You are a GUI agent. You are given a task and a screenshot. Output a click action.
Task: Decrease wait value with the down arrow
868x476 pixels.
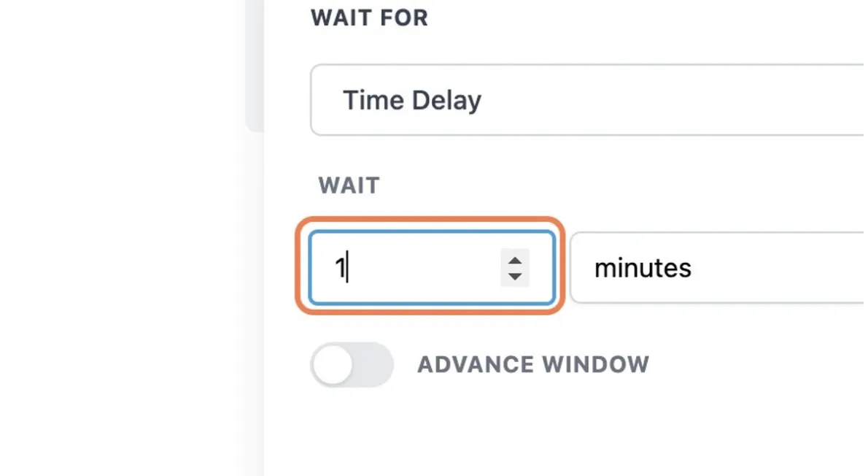[x=515, y=276]
